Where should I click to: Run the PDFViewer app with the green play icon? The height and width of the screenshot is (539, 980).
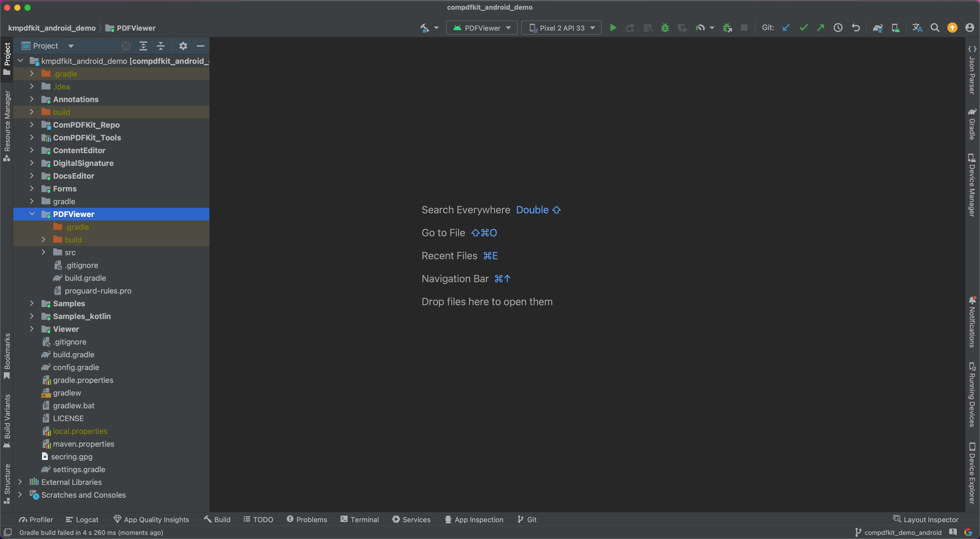(613, 28)
